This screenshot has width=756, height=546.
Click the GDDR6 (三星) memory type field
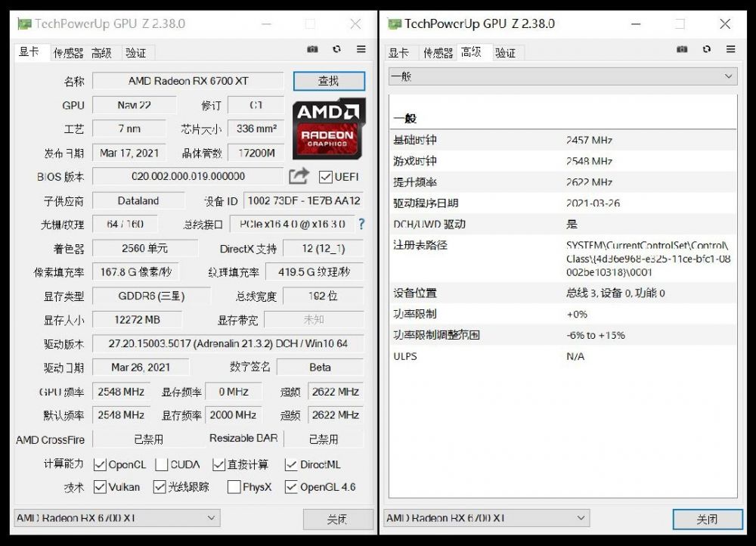pos(151,296)
